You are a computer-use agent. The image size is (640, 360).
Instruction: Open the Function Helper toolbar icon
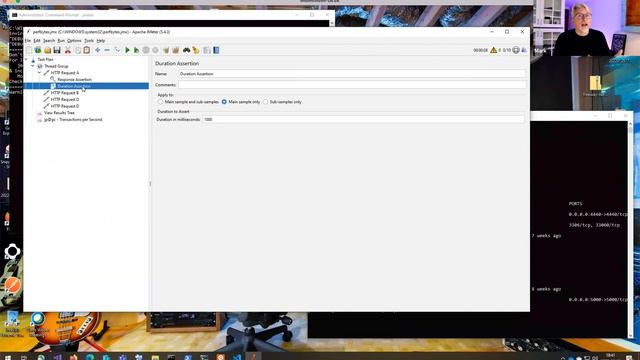click(x=207, y=50)
